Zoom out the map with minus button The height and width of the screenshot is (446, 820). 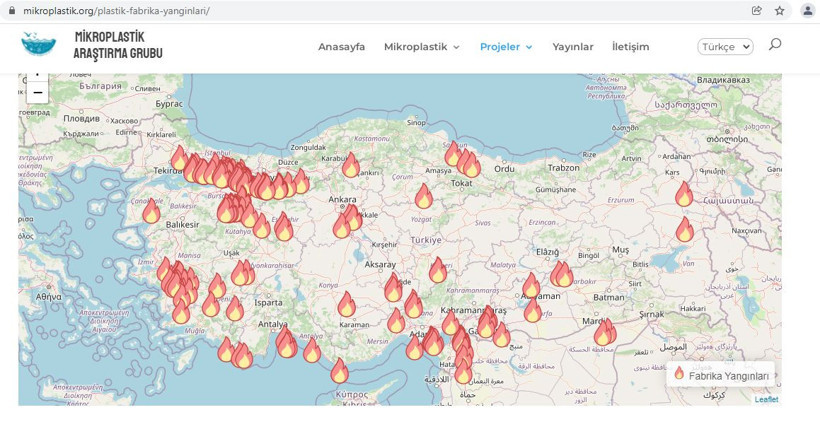pos(38,93)
